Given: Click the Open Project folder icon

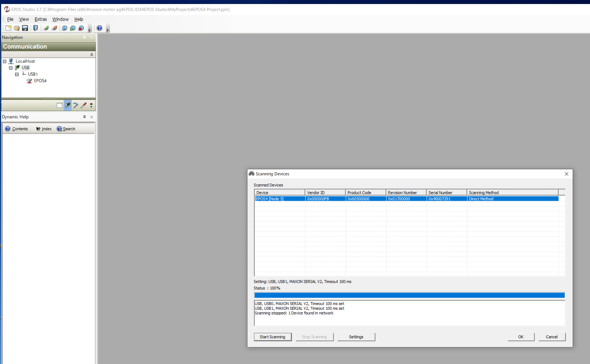Looking at the screenshot, I should (x=16, y=28).
